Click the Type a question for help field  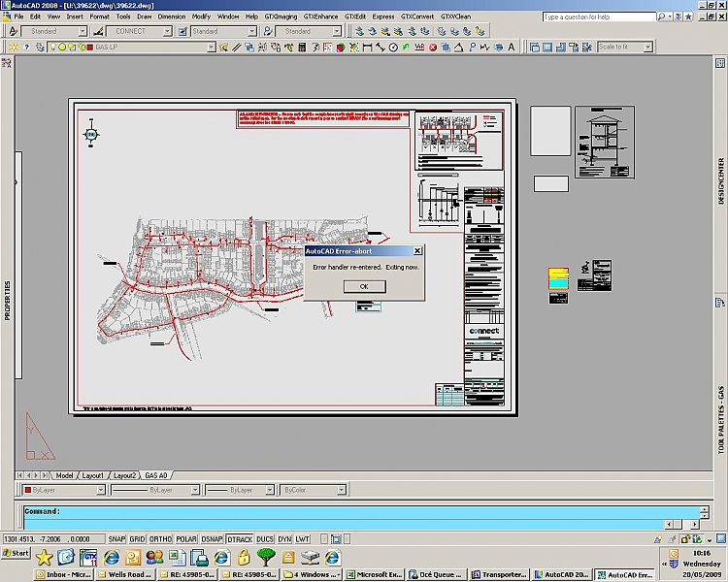599,16
